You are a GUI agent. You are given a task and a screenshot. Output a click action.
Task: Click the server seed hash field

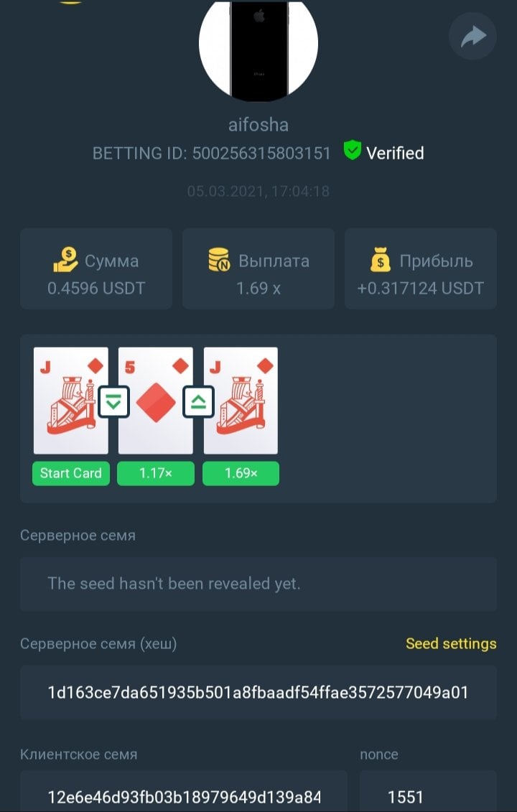pos(258,692)
